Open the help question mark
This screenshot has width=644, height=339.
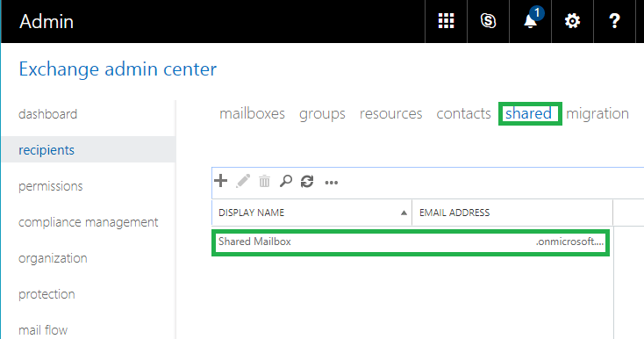click(x=614, y=21)
